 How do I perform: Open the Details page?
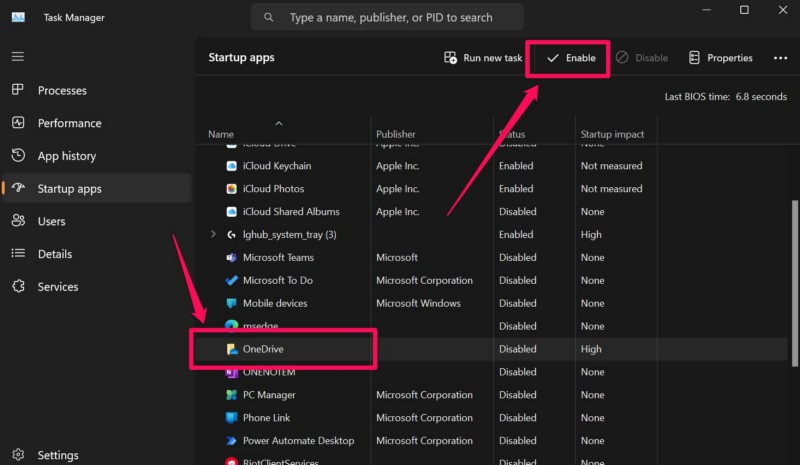pos(54,254)
